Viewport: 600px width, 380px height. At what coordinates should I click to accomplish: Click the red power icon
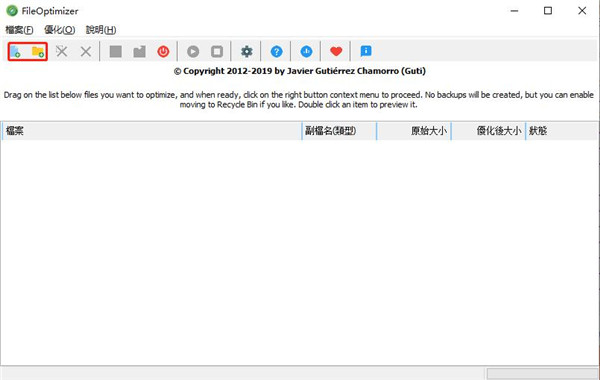[163, 51]
